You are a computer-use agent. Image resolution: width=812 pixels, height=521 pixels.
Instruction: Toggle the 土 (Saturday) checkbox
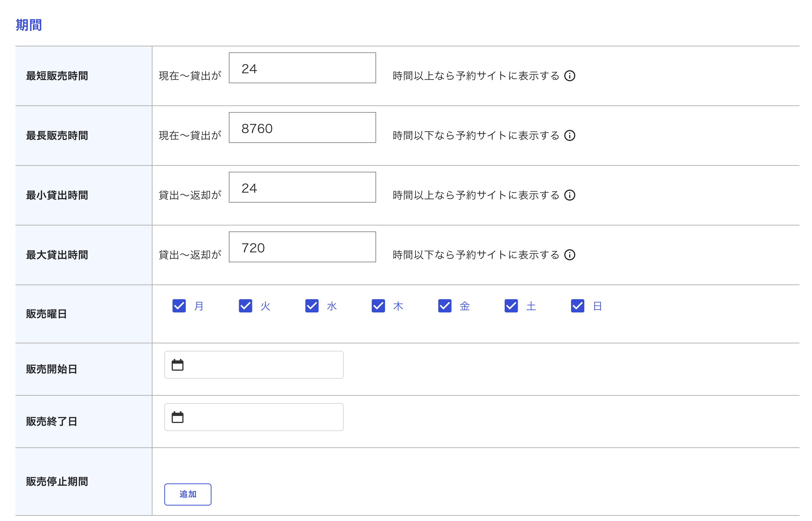pos(511,306)
